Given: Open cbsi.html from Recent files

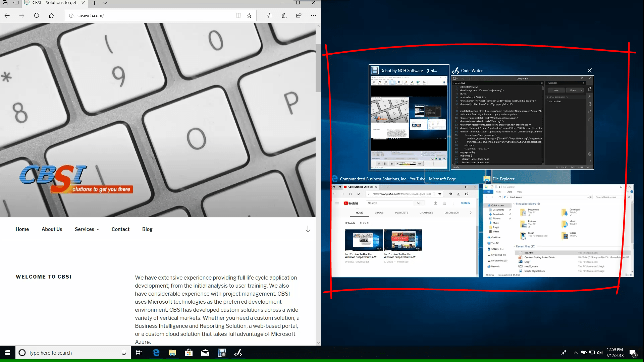Looking at the screenshot, I should coord(529,253).
